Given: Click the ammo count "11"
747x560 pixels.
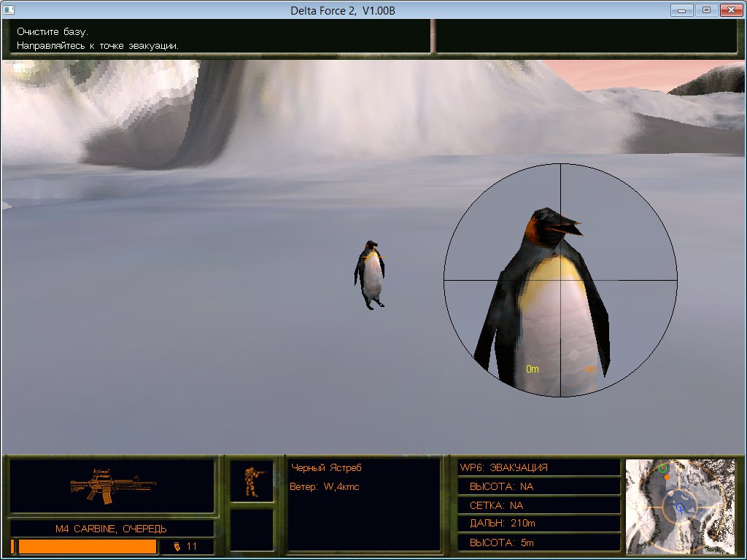Looking at the screenshot, I should point(192,546).
